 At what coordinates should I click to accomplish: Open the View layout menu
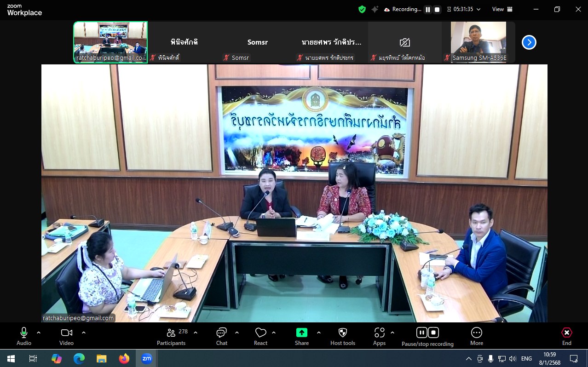(x=502, y=9)
